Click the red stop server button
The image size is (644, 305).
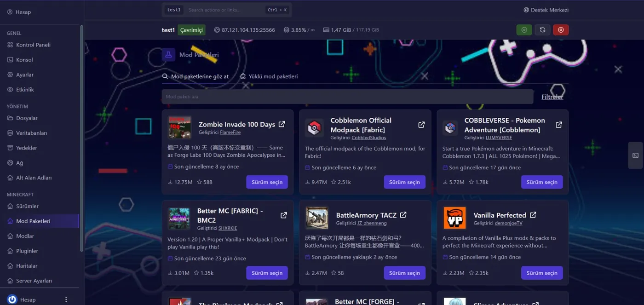[561, 30]
